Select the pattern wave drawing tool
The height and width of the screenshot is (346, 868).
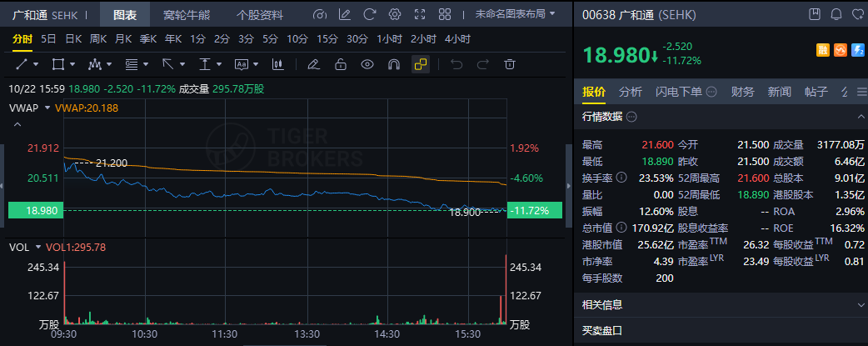[x=95, y=64]
